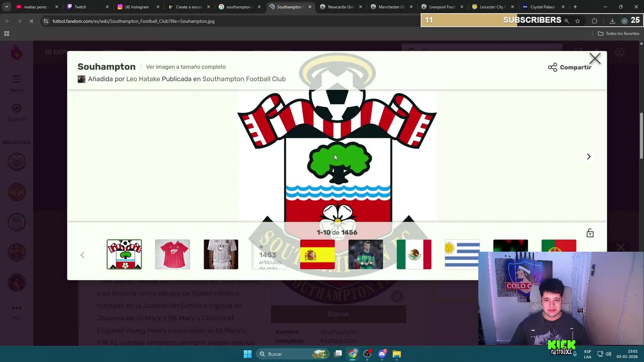Click the taskbar Buscar search box

(x=293, y=354)
